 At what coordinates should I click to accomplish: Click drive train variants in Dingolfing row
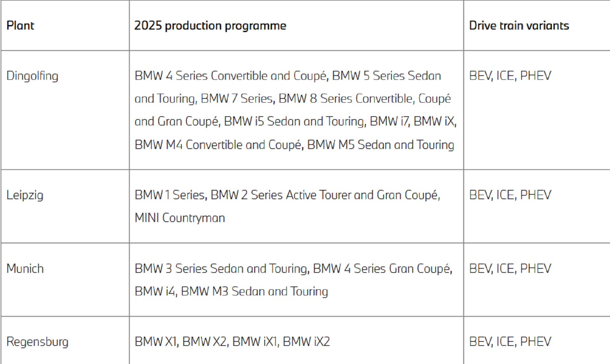[x=510, y=76]
